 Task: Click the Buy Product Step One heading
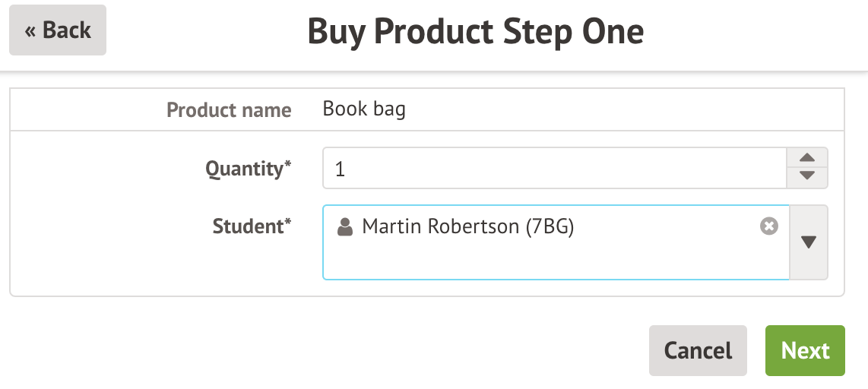click(x=475, y=32)
